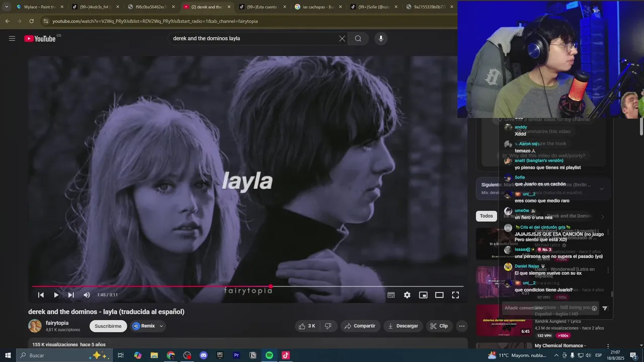644x362 pixels.
Task: Go back with the browser back arrow
Action: 7,21
